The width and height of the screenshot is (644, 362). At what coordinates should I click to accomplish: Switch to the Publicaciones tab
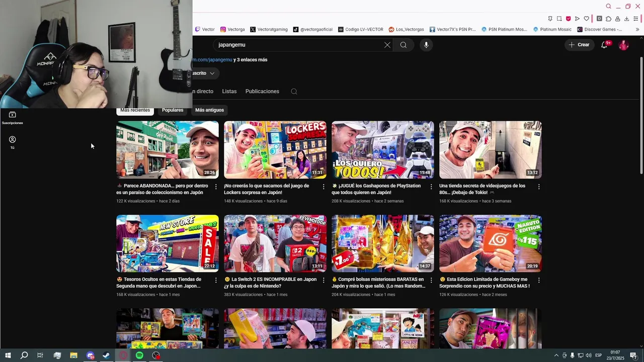(262, 92)
